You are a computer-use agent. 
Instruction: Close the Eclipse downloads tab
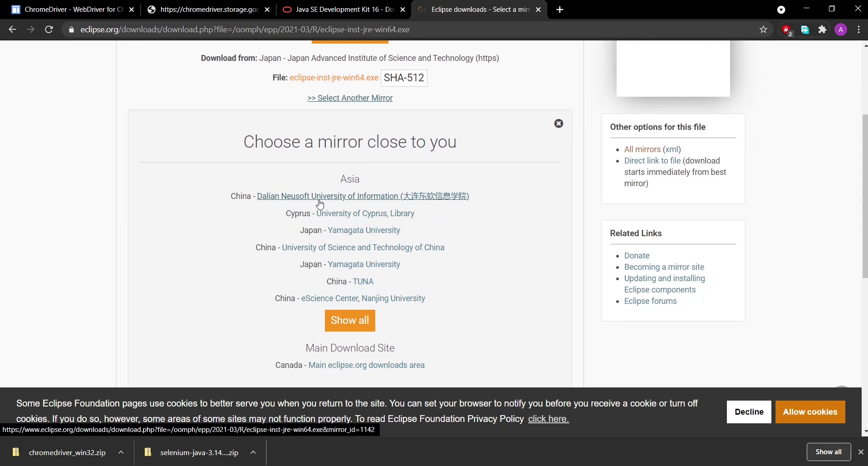coord(538,10)
